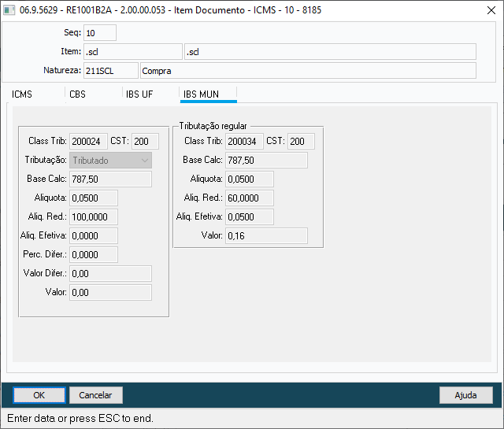Click Tributação regular Class Trib field 200034
This screenshot has height=429, width=504.
tap(244, 142)
